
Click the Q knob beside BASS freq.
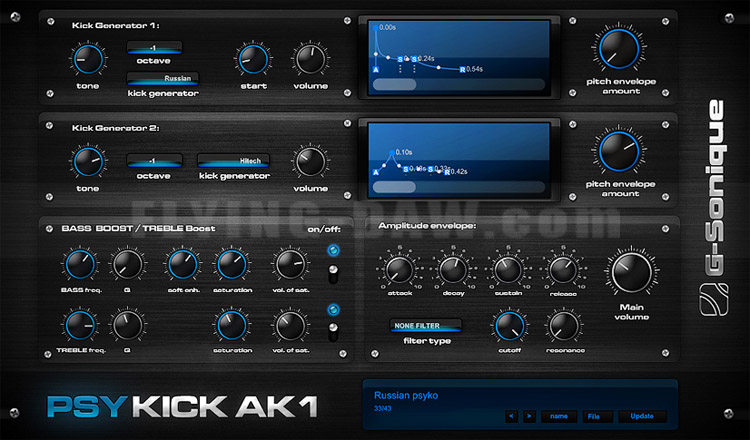(x=127, y=264)
